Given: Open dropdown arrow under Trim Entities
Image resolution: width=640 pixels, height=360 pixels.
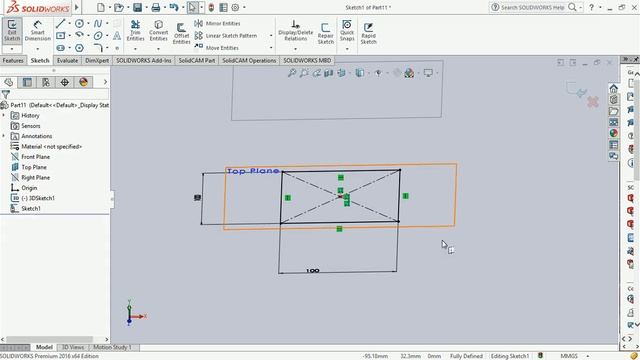Looking at the screenshot, I should [136, 49].
